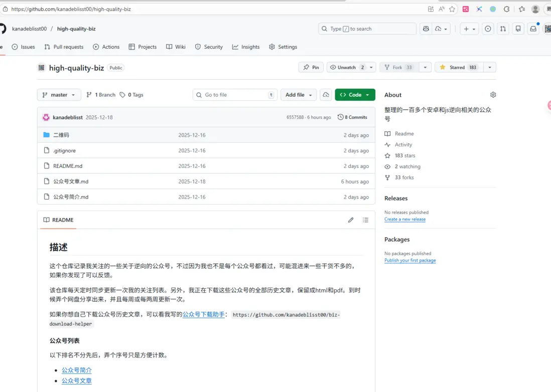
Task: Open the notifications inbox icon
Action: [533, 29]
